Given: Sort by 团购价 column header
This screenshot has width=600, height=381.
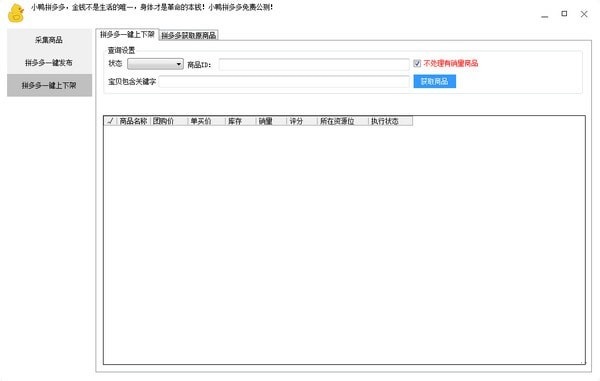Looking at the screenshot, I should pyautogui.click(x=169, y=121).
